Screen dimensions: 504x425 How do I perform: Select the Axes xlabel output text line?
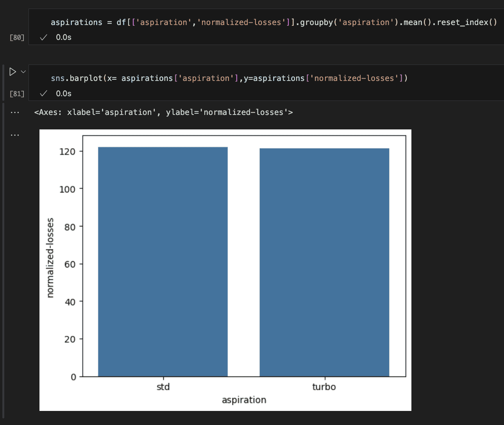click(x=163, y=113)
